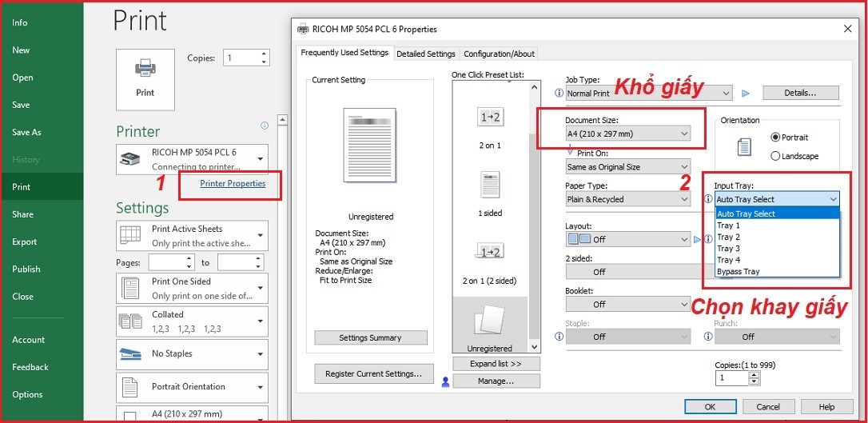Switch to the Frequently Used Settings tab
868x423 pixels.
[x=344, y=53]
